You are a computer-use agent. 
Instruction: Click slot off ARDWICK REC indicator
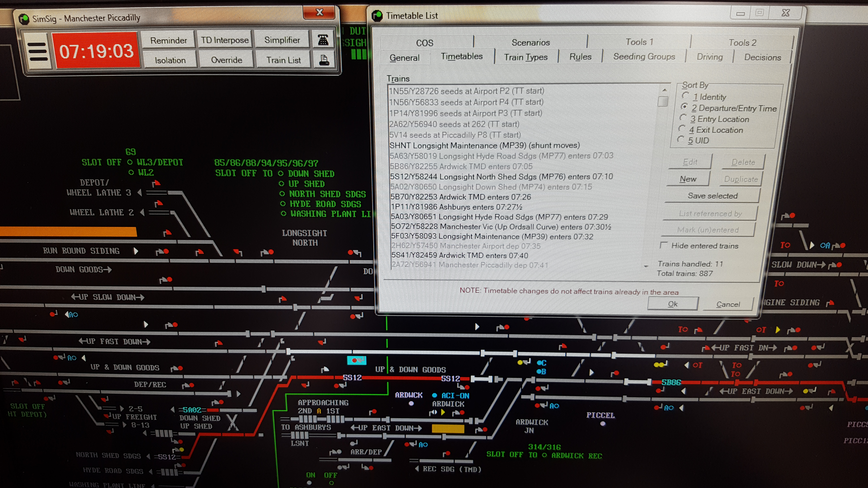(544, 455)
